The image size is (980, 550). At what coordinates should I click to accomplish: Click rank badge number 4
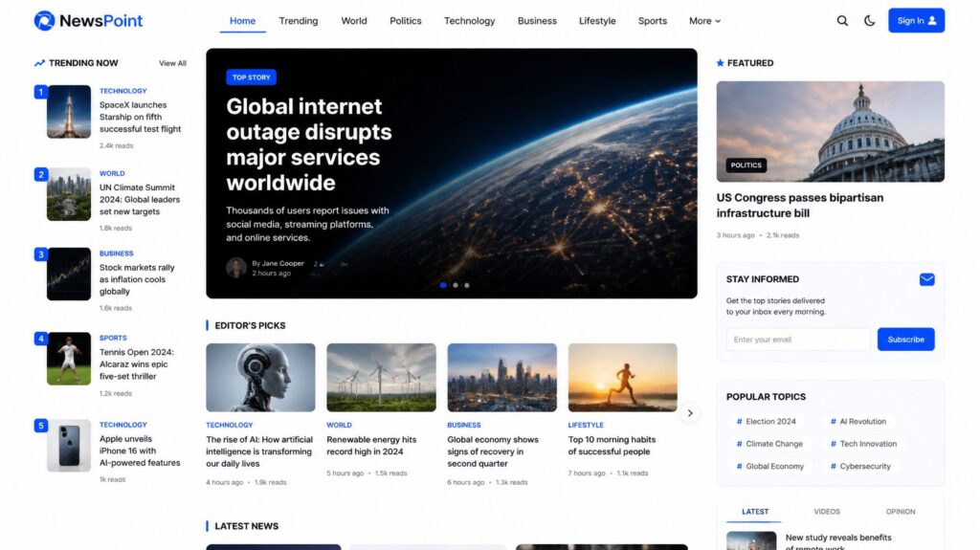pyautogui.click(x=40, y=339)
